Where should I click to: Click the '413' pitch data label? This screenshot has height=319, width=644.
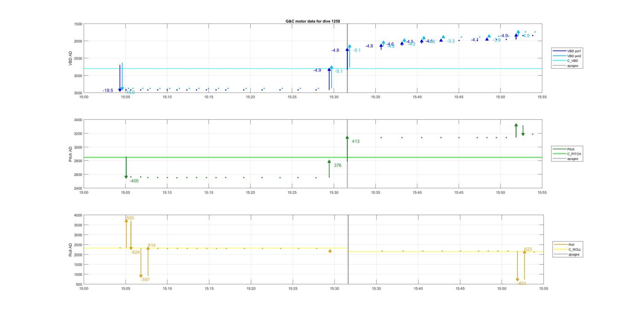356,141
